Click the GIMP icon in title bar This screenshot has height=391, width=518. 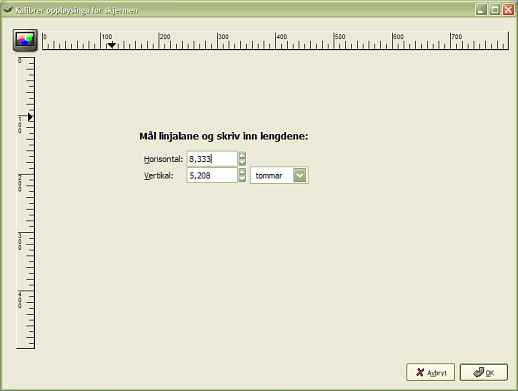click(8, 10)
